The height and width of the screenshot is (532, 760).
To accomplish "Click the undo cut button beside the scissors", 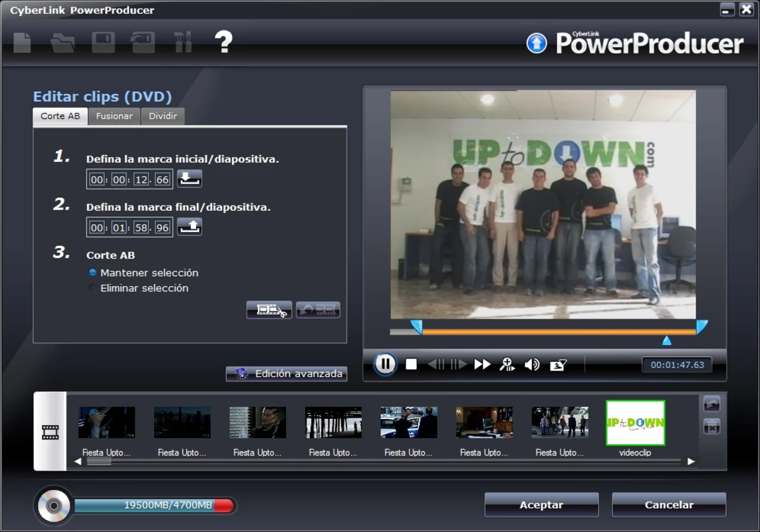I will coord(318,310).
